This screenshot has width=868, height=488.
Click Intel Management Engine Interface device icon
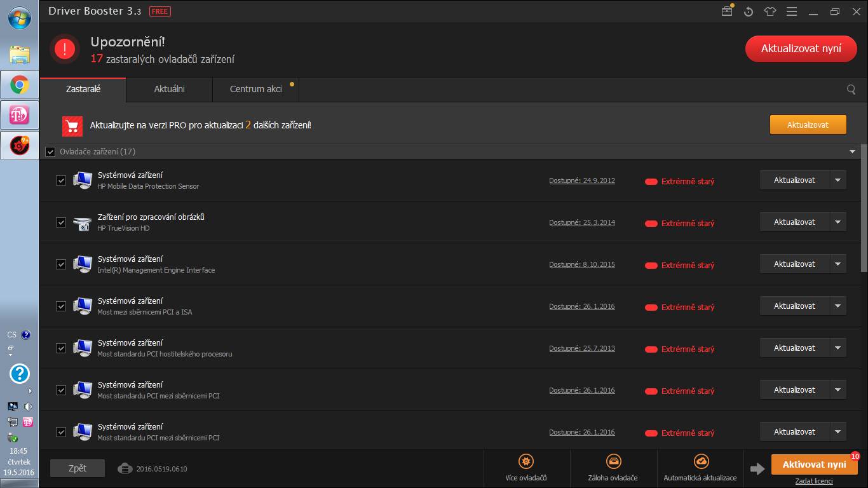[83, 264]
